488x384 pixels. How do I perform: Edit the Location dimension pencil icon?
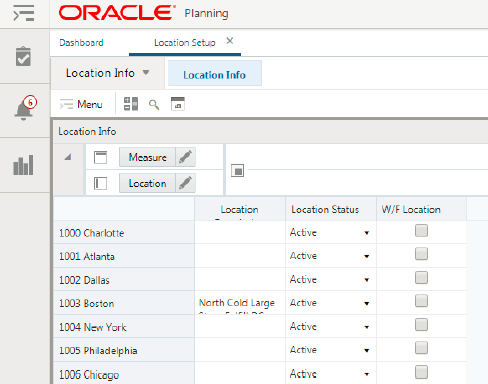[x=185, y=183]
